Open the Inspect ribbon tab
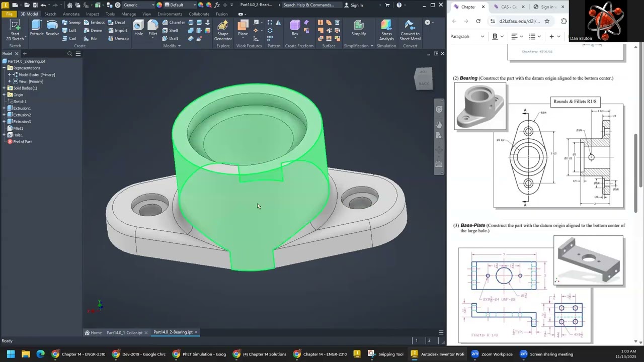 click(x=93, y=14)
